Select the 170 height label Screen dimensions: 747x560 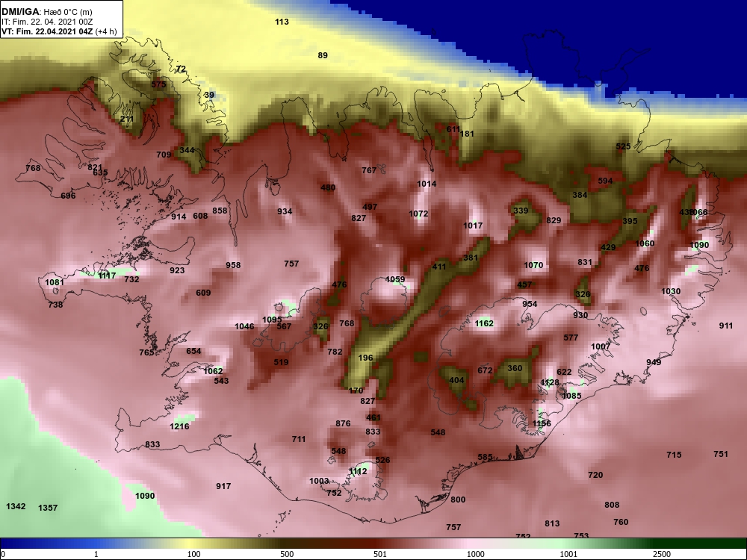click(356, 390)
